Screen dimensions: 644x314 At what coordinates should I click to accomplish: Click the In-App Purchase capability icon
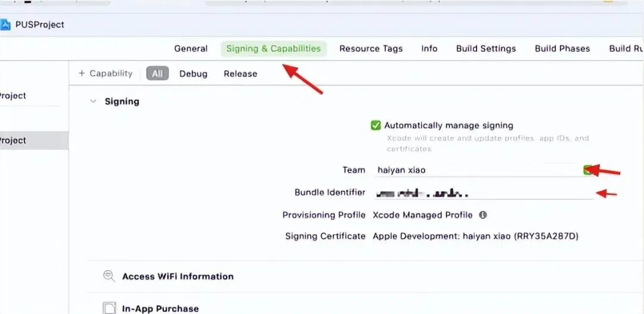click(109, 308)
